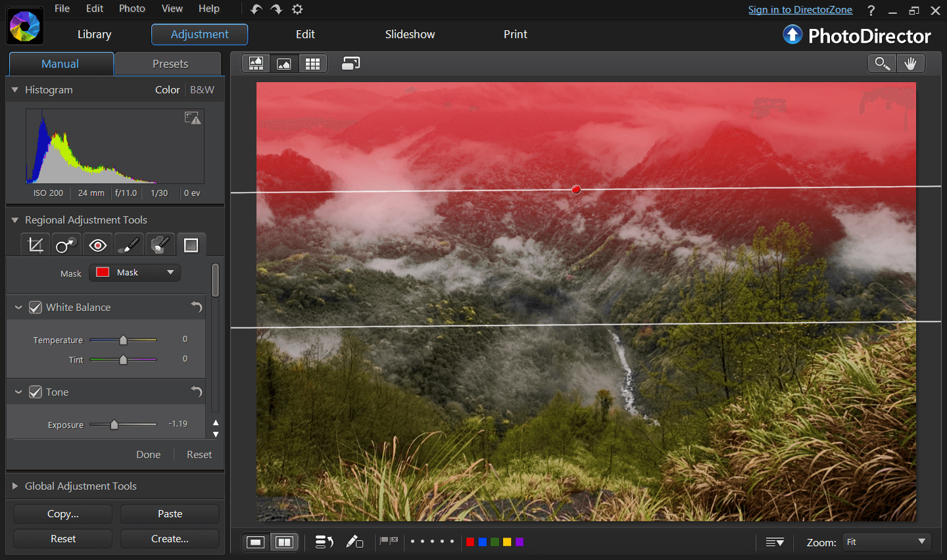The image size is (947, 560).
Task: Switch to the Library module
Action: click(x=95, y=34)
